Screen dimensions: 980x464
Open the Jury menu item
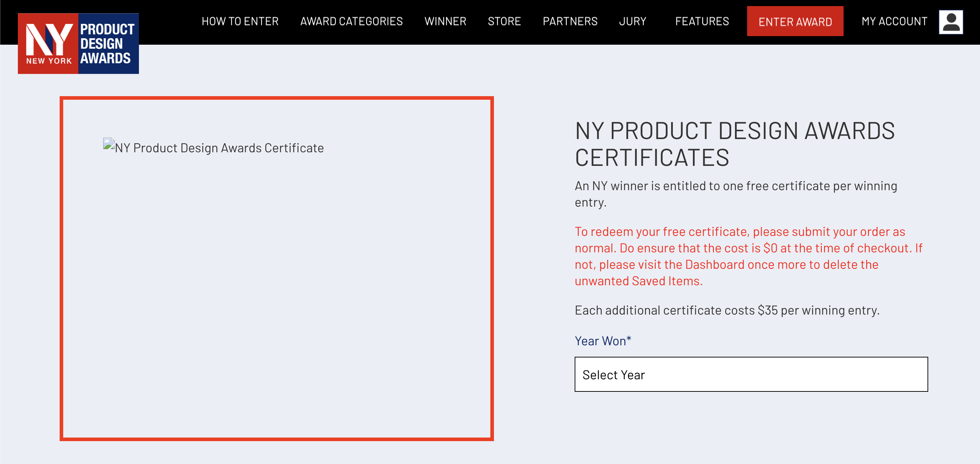[632, 21]
